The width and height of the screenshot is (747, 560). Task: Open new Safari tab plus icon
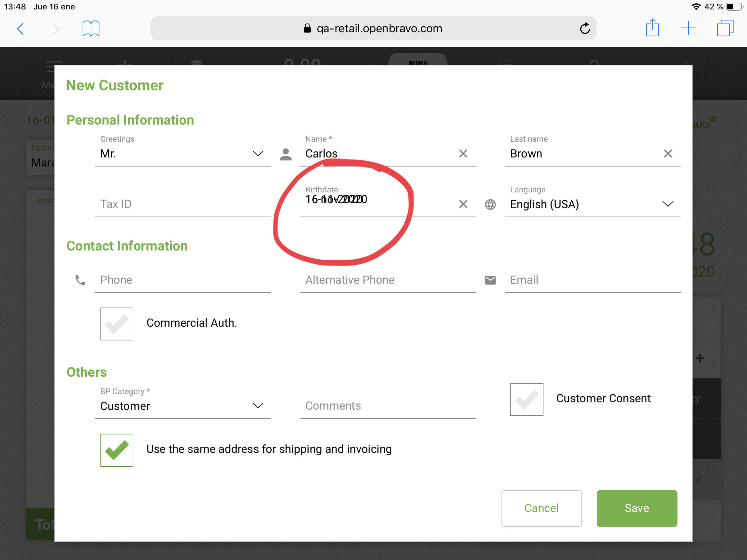tap(688, 28)
